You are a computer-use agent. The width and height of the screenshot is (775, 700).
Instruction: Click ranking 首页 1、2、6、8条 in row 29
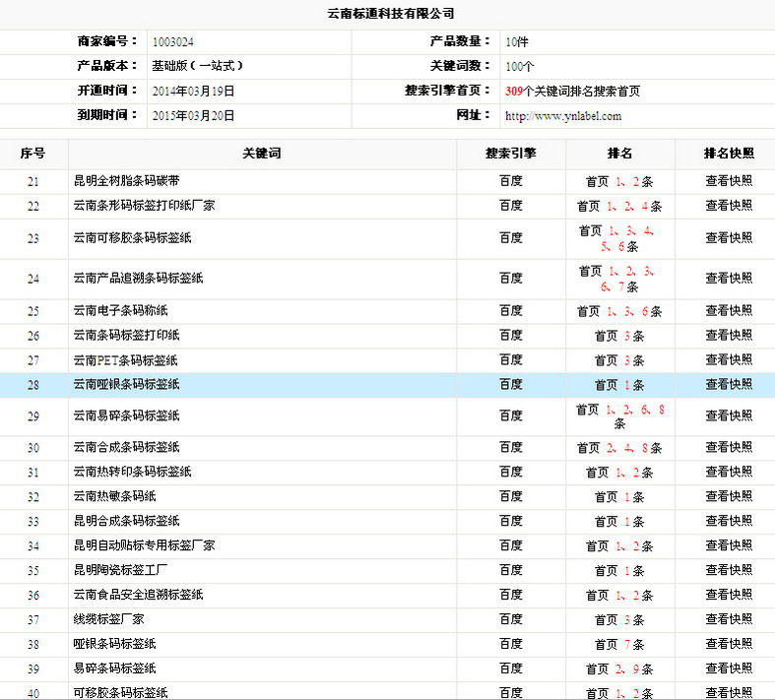tap(620, 416)
